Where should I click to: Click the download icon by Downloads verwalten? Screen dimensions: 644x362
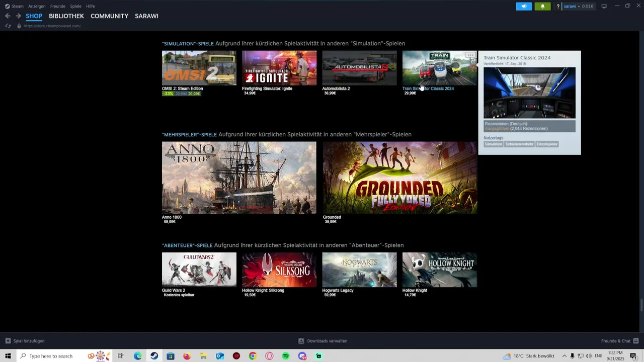point(301,341)
